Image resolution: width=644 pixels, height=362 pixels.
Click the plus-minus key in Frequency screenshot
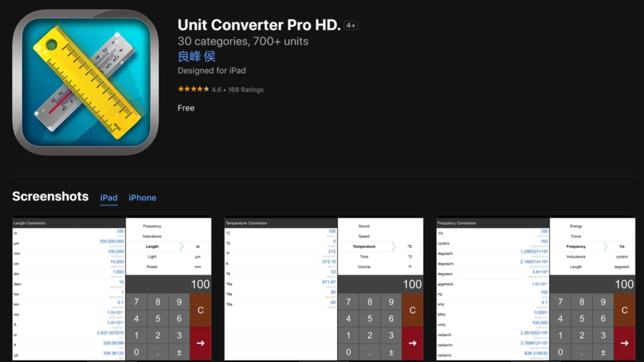[603, 352]
